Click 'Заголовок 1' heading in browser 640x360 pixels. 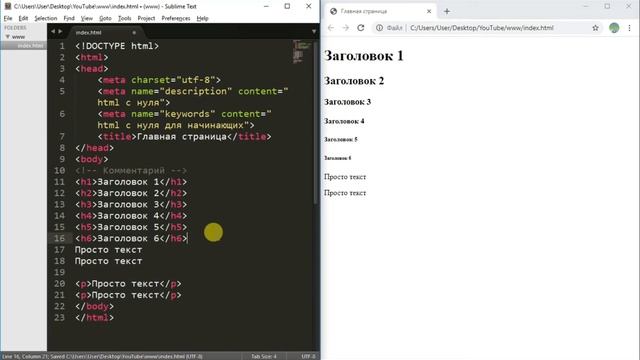364,56
